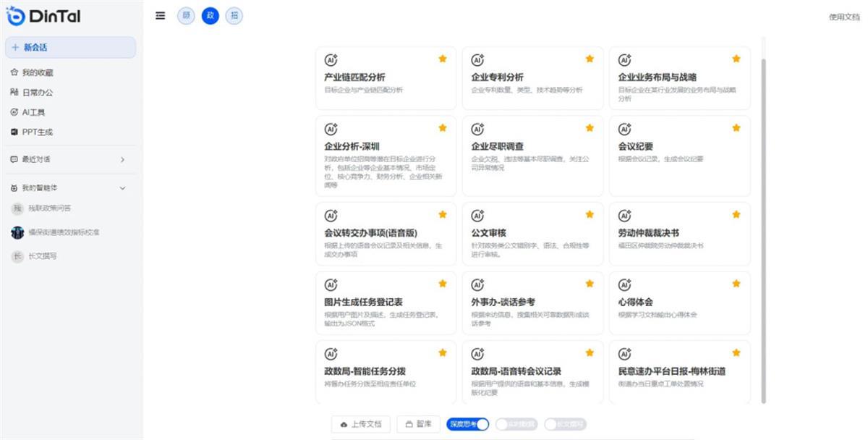
Task: Unfavorite 企业专利分析 by clicking its star
Action: click(x=590, y=59)
